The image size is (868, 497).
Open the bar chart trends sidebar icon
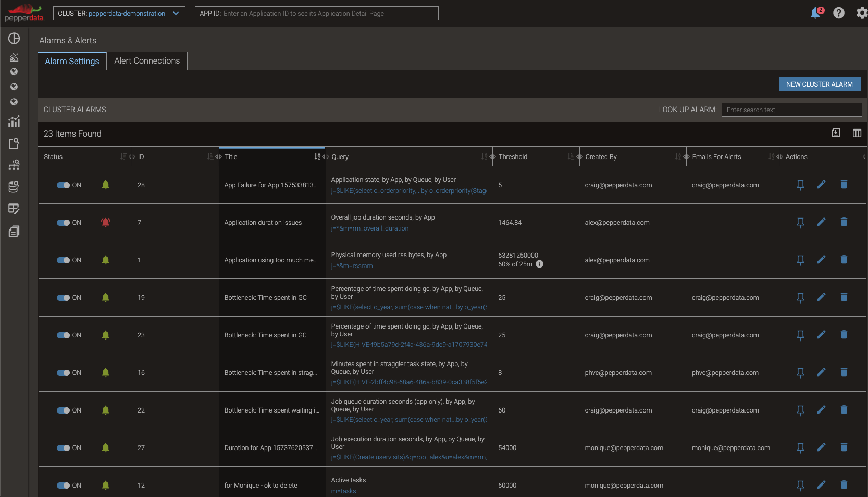coord(14,122)
